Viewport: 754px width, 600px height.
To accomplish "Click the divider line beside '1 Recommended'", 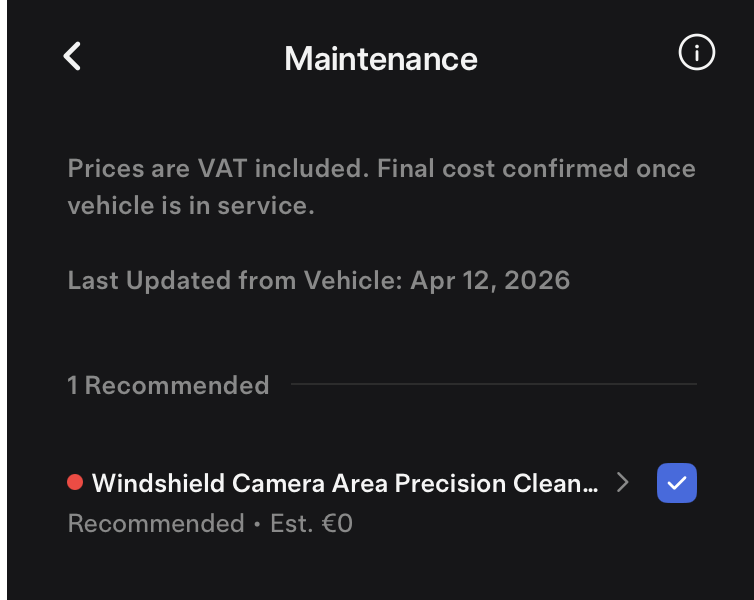I will click(x=493, y=384).
